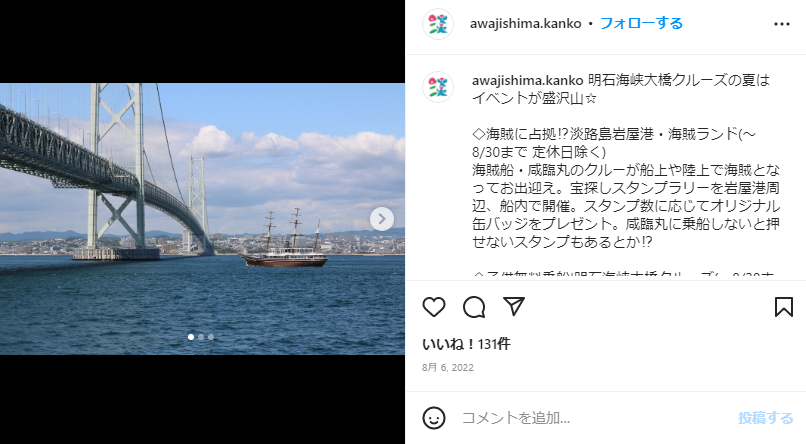
Task: Open awajishima.kanko username in header
Action: click(525, 24)
